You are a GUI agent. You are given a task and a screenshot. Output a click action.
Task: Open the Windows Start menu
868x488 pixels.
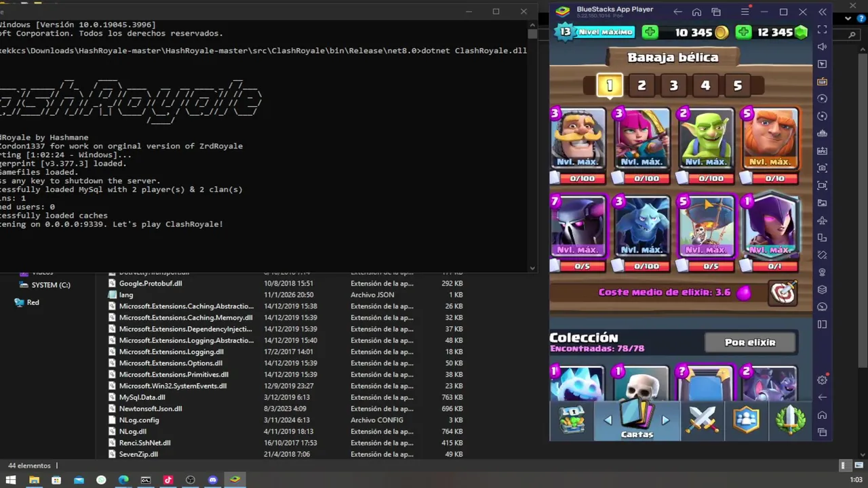click(12, 480)
